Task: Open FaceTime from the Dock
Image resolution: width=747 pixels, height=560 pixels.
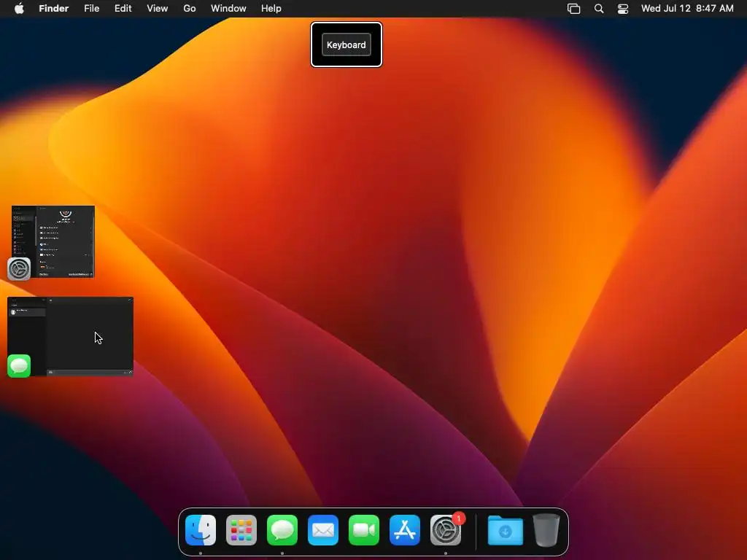Action: coord(364,530)
